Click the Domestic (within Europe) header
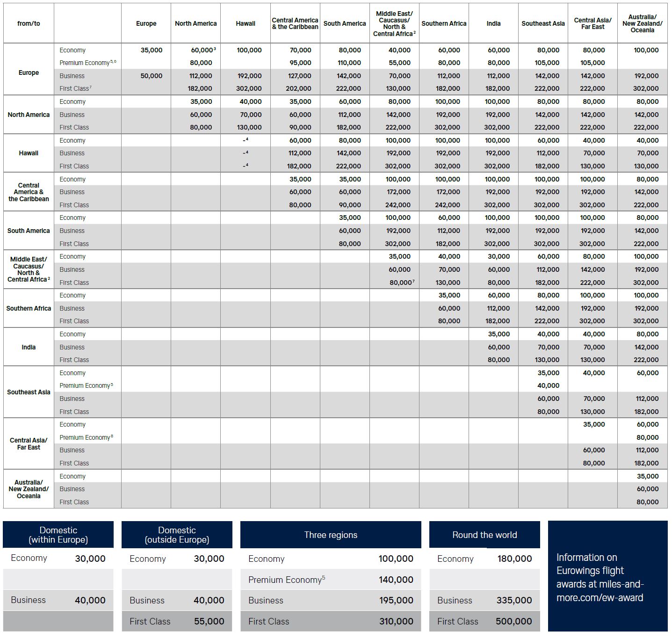Viewport: 672px width, 639px height. (58, 535)
